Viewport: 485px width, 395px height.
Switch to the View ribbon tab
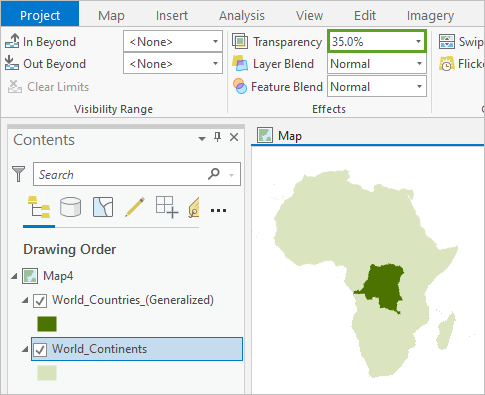pyautogui.click(x=309, y=15)
